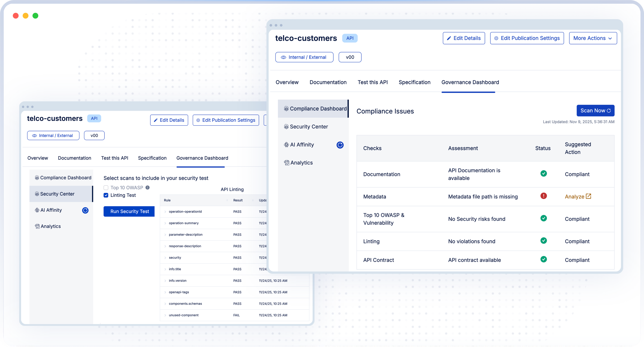
Task: Uncheck the Linting Test checkbox
Action: click(106, 195)
